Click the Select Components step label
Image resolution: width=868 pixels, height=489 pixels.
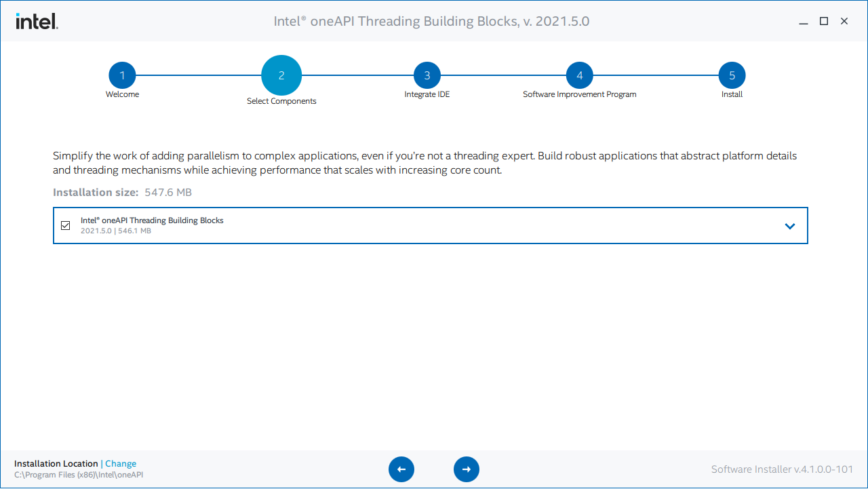click(x=281, y=101)
